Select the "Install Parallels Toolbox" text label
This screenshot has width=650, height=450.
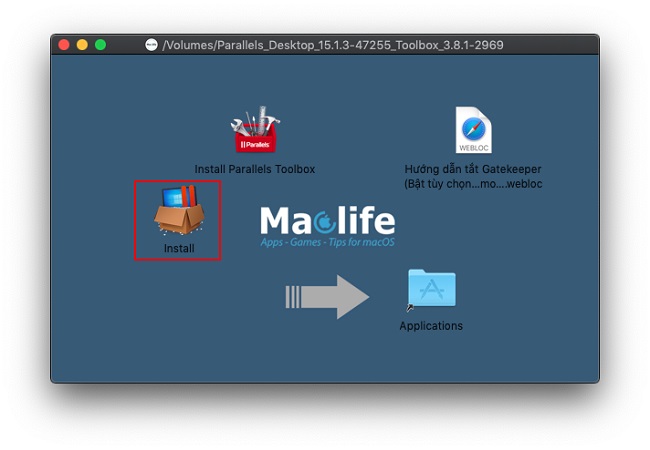coord(254,169)
